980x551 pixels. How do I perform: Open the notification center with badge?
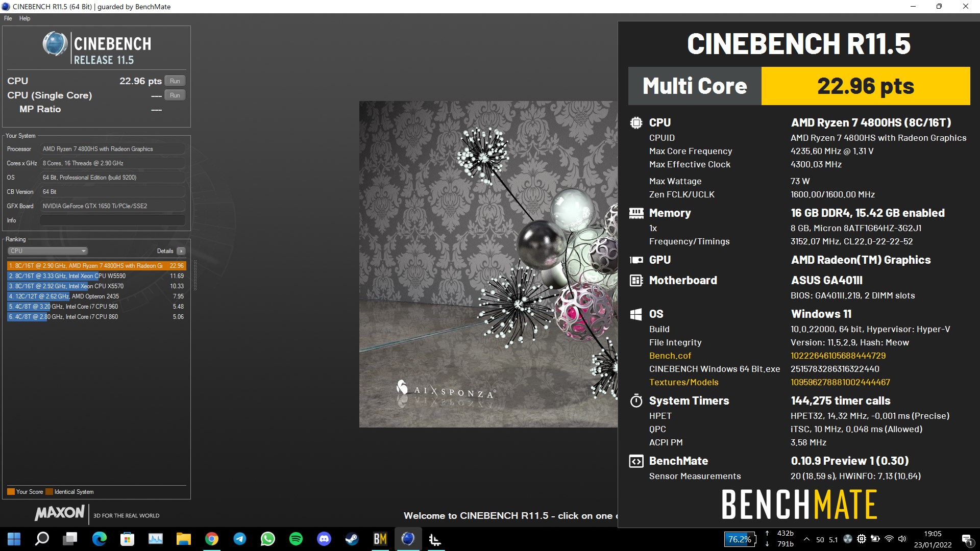tap(967, 540)
